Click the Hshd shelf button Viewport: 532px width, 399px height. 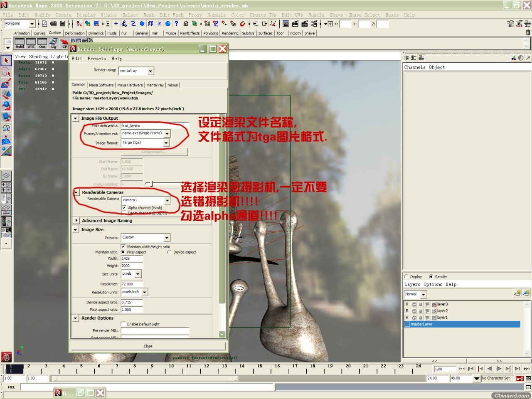point(20,43)
